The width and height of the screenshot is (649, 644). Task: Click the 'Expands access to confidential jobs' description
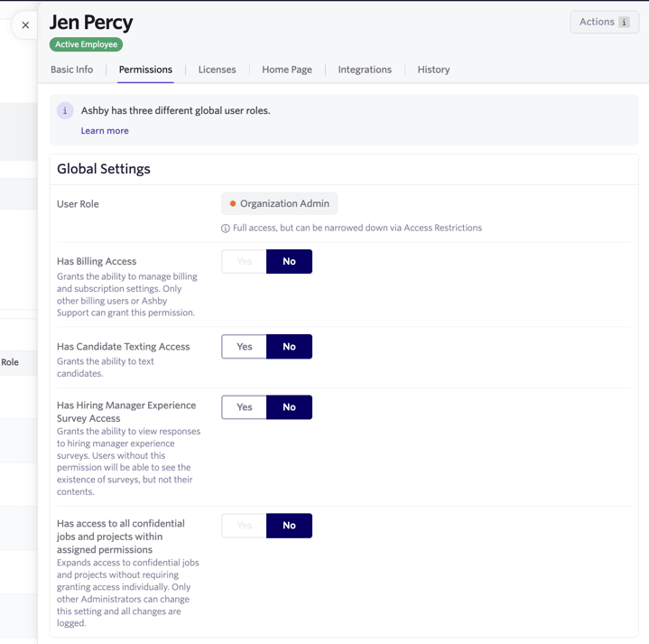click(x=128, y=593)
